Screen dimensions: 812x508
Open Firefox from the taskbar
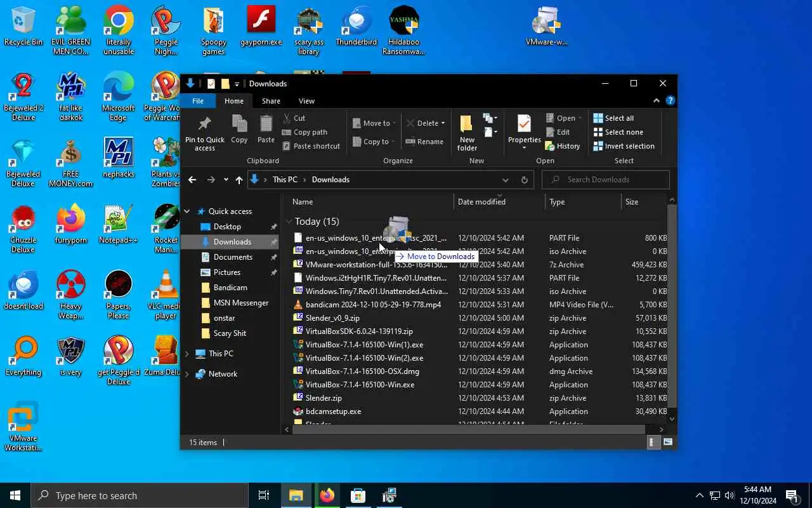point(327,495)
